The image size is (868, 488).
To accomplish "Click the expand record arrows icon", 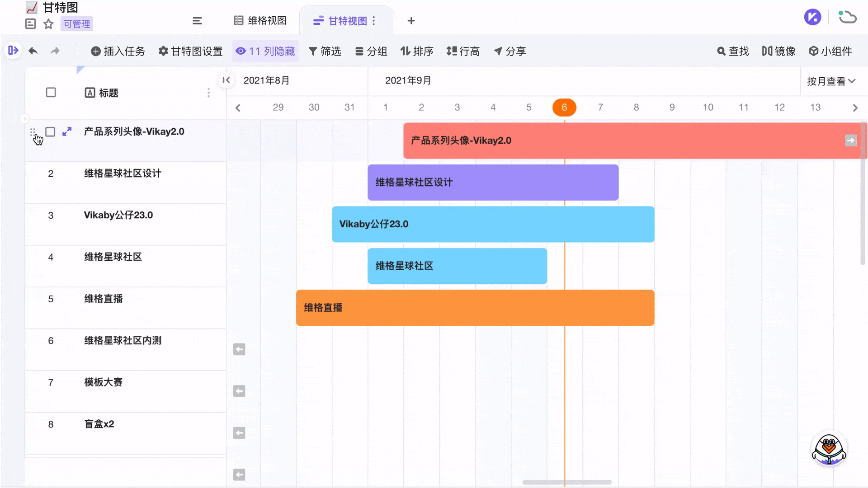I will coord(67,131).
